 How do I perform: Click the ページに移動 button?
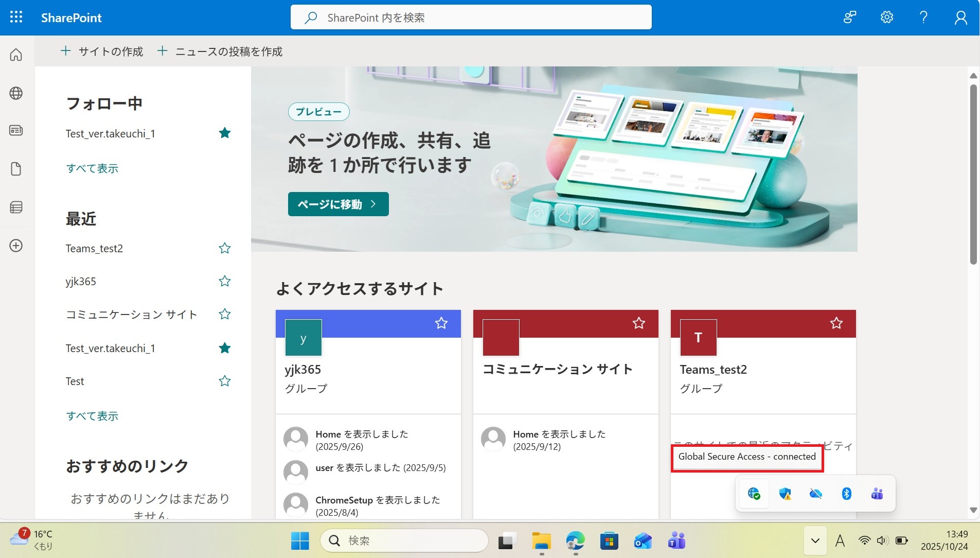coord(338,204)
